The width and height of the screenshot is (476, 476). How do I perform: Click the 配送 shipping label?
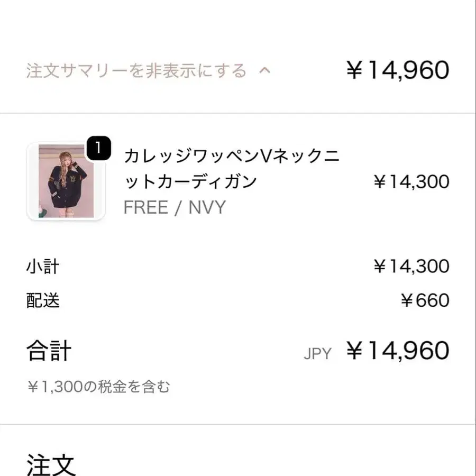click(42, 300)
